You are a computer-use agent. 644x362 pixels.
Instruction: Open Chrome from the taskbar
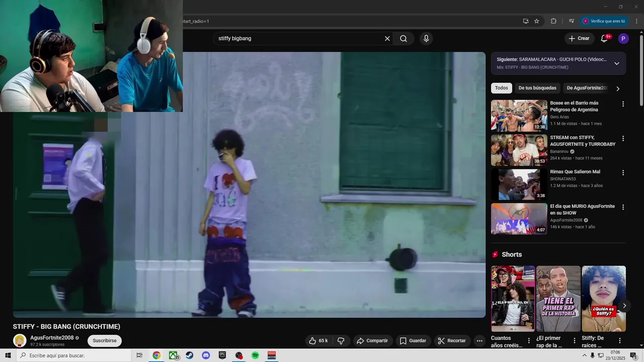(156, 355)
